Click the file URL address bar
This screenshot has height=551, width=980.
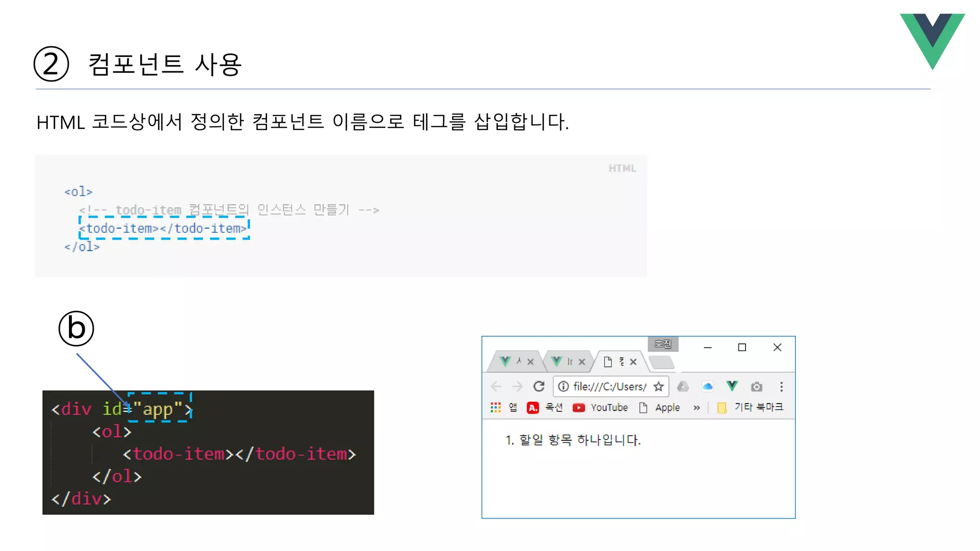609,386
